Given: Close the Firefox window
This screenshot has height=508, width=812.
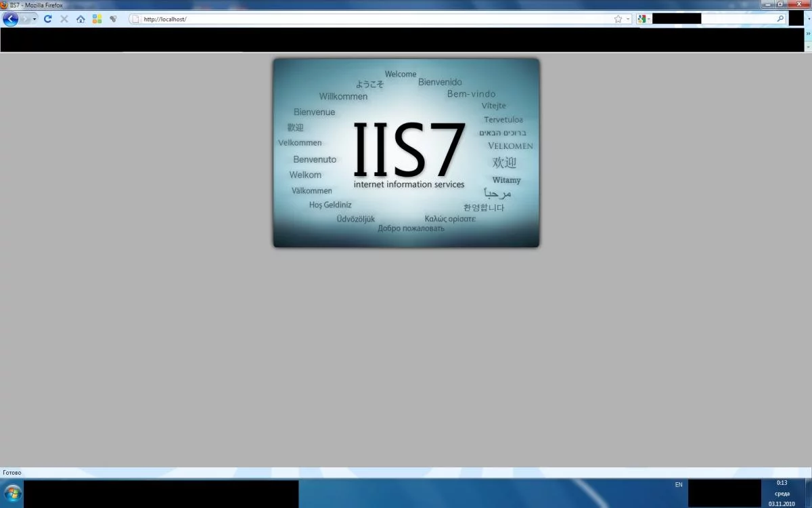Looking at the screenshot, I should click(798, 4).
